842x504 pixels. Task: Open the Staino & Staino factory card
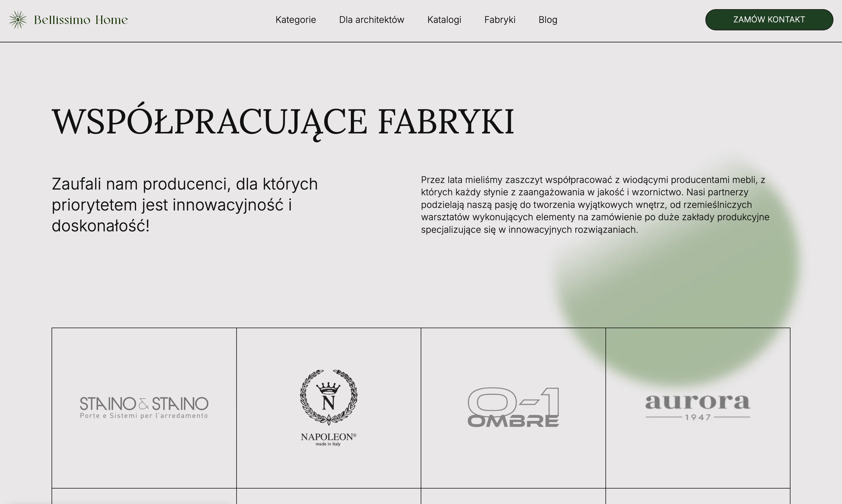[x=144, y=408]
